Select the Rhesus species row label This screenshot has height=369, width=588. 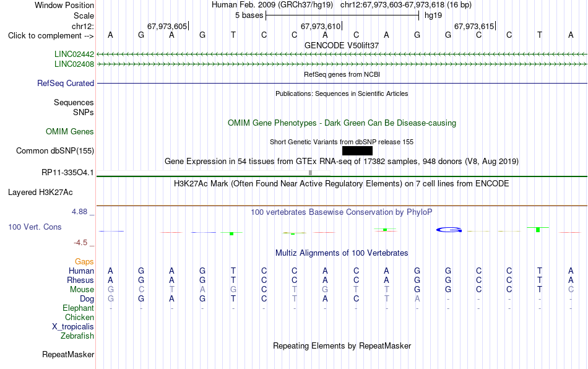coord(80,280)
